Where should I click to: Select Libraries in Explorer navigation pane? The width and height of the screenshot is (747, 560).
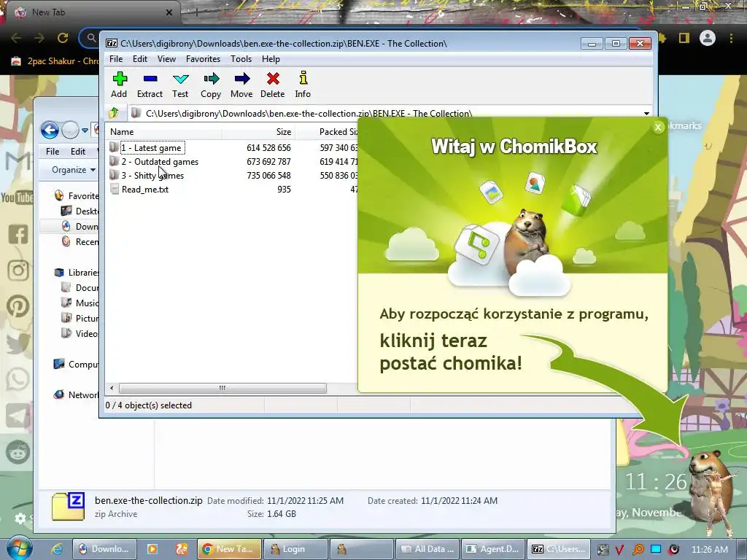[x=76, y=273]
